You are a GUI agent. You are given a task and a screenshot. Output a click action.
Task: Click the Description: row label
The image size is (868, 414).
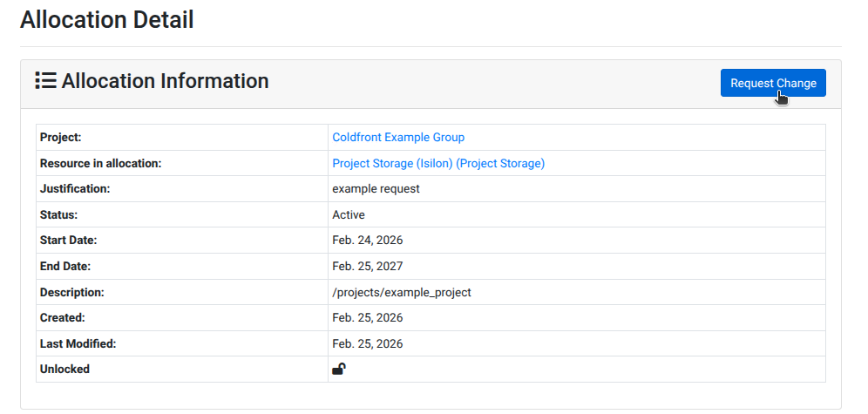(x=71, y=292)
